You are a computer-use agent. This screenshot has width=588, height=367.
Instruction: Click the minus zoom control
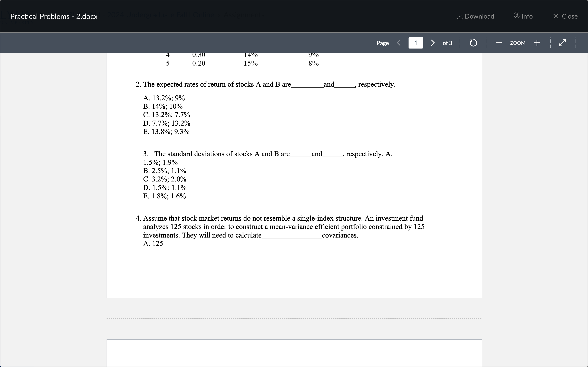[498, 43]
